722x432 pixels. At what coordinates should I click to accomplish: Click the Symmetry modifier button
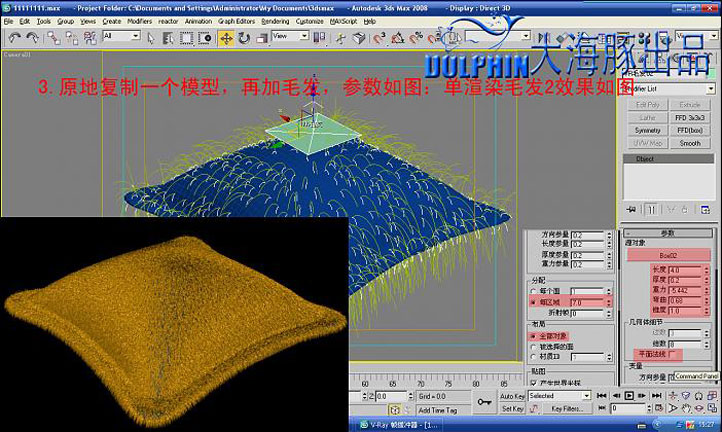[x=647, y=130]
